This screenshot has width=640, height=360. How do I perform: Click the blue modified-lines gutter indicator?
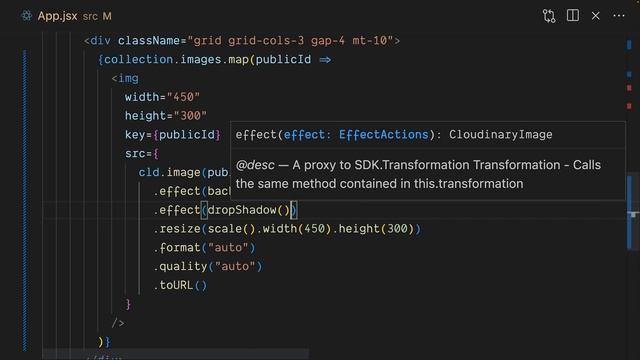(24, 200)
